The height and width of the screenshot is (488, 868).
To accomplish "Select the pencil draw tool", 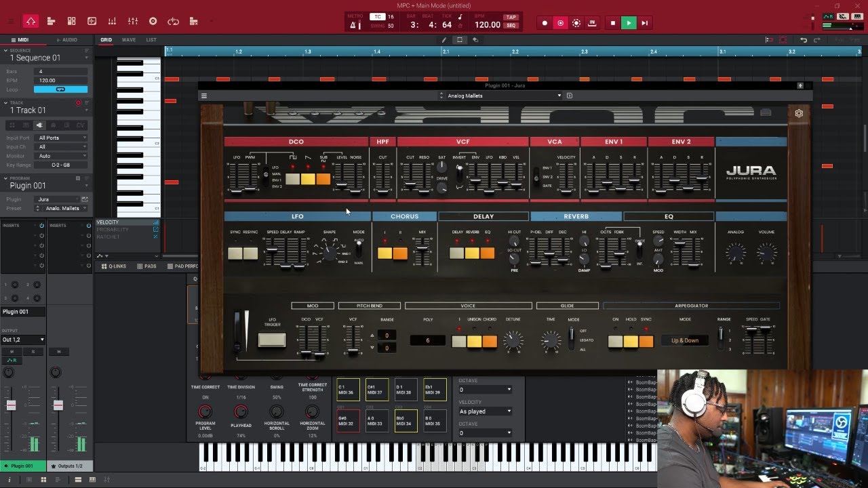I will [444, 40].
